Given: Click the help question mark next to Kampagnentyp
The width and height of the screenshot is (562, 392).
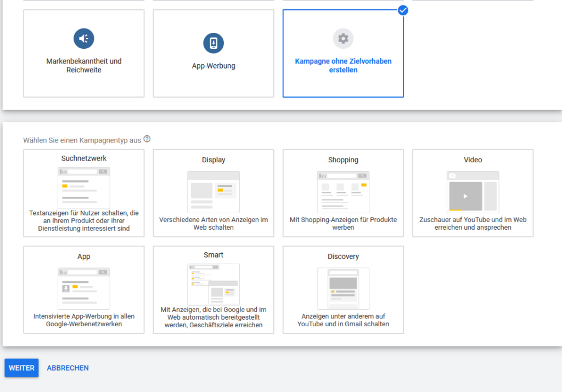Looking at the screenshot, I should [147, 139].
